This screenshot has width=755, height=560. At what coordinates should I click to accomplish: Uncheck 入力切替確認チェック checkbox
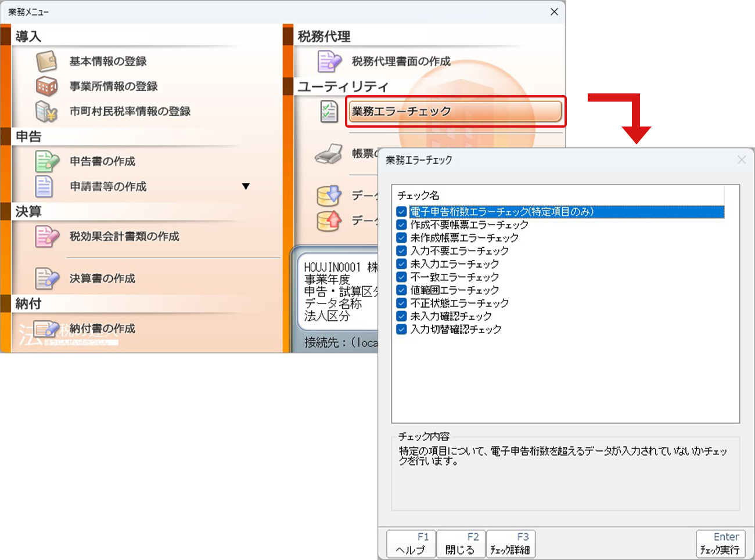[x=401, y=330]
